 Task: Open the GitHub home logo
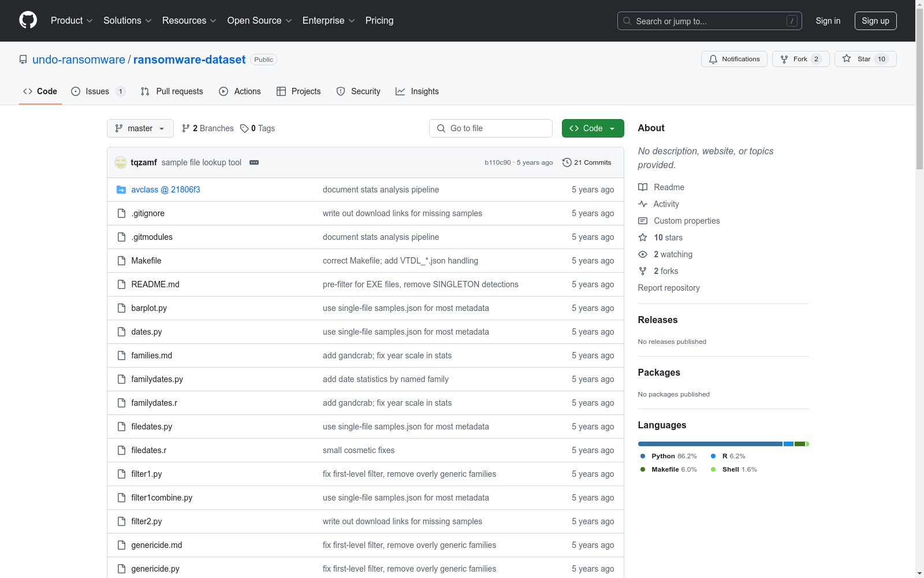click(28, 20)
